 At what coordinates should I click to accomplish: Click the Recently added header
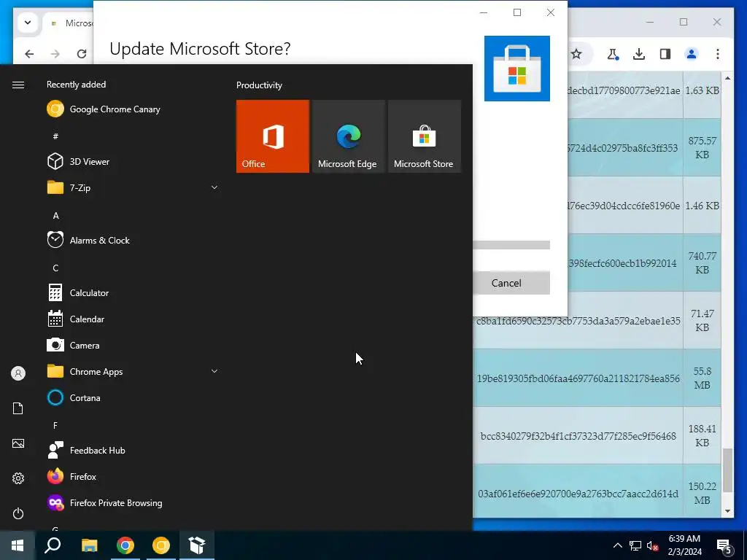point(76,85)
